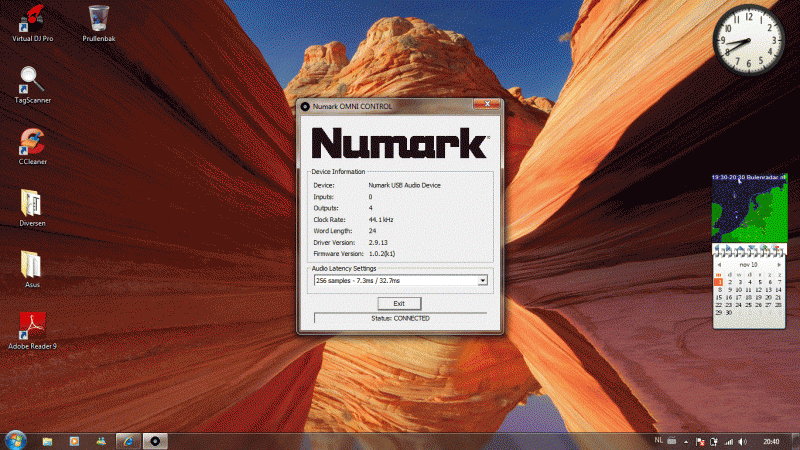
Task: Open the Adobe Reader 9 desktop shortcut
Action: point(32,331)
